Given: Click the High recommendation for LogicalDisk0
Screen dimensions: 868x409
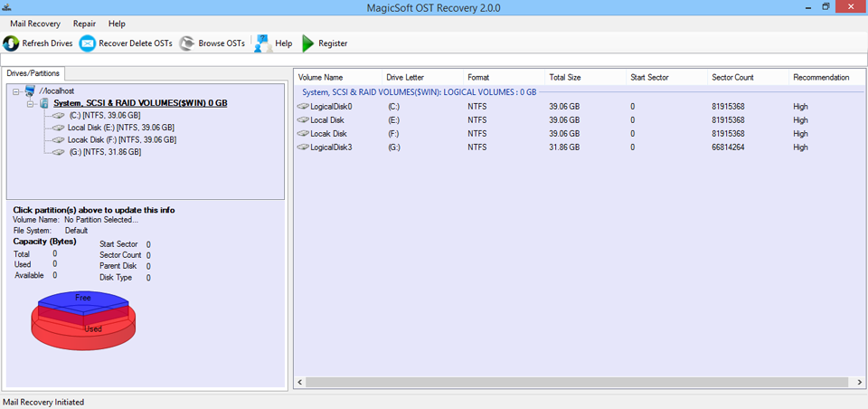Looking at the screenshot, I should (800, 107).
